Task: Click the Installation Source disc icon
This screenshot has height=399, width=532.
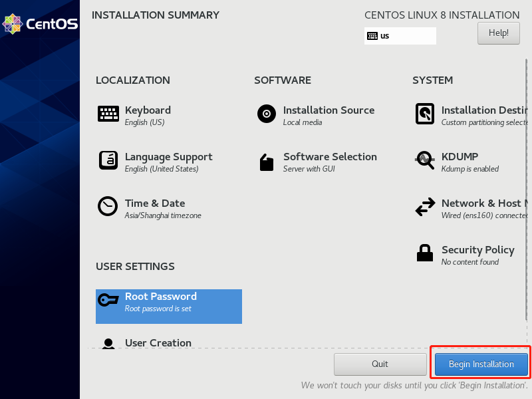Action: (267, 114)
